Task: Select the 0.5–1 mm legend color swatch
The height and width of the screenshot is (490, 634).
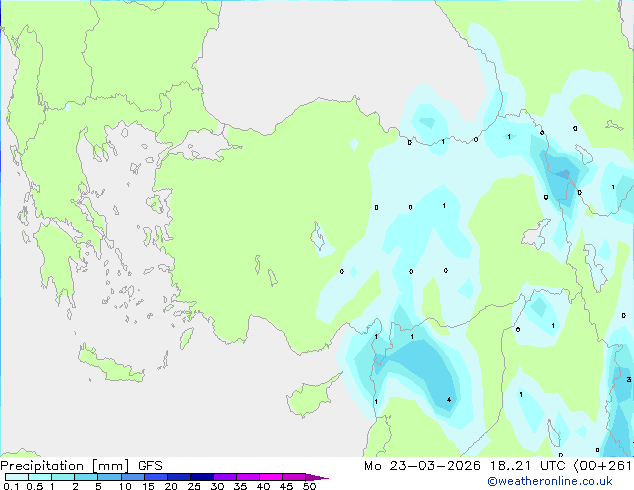Action: 40,477
